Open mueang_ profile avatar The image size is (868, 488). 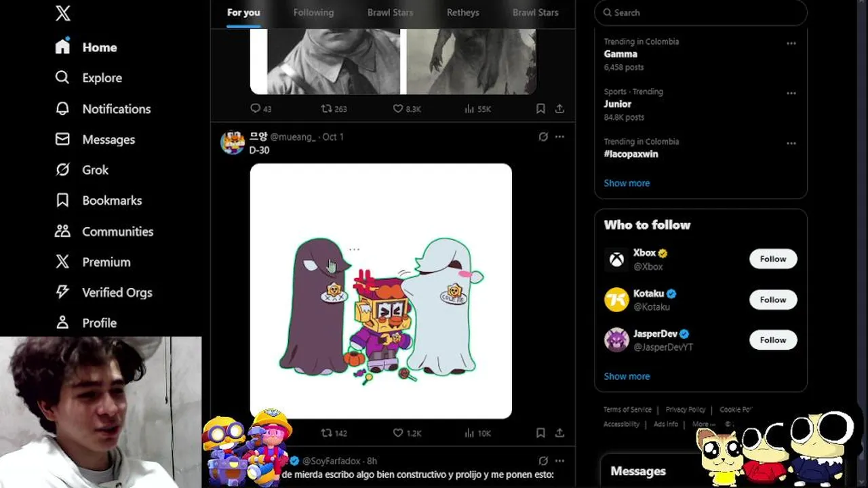[x=233, y=142]
